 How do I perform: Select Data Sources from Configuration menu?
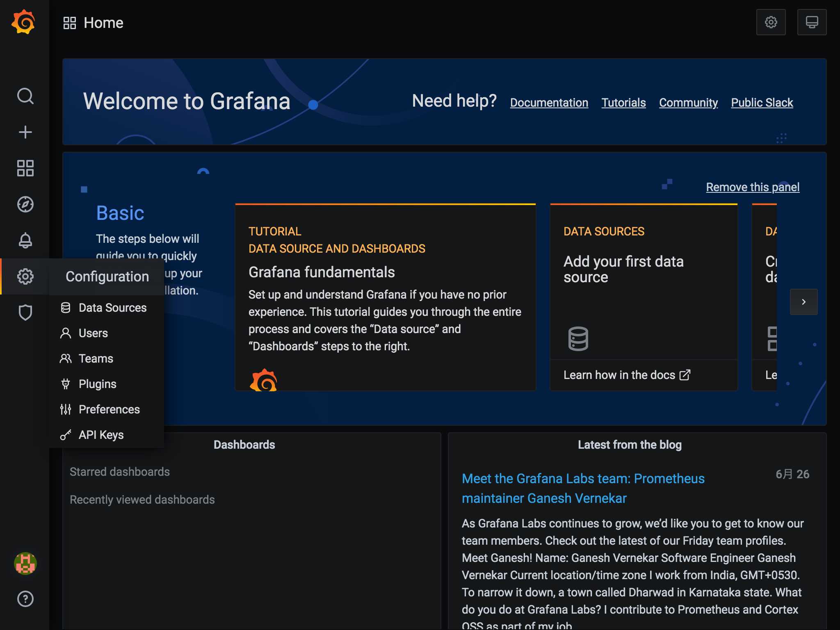click(112, 308)
